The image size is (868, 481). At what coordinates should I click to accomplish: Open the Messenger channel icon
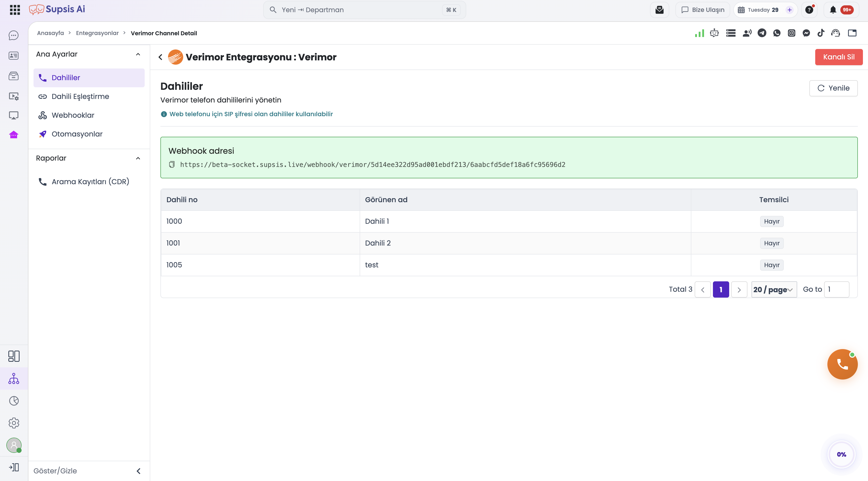tap(806, 33)
